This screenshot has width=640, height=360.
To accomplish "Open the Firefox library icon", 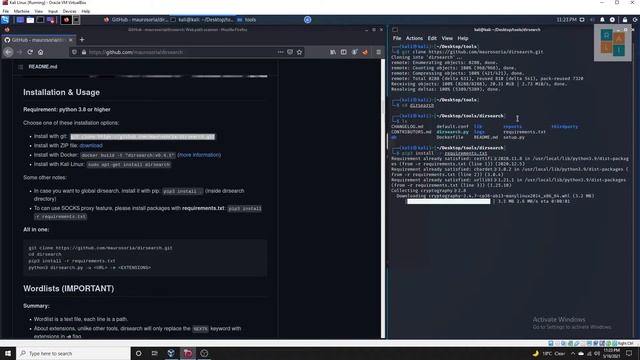I will (333, 52).
